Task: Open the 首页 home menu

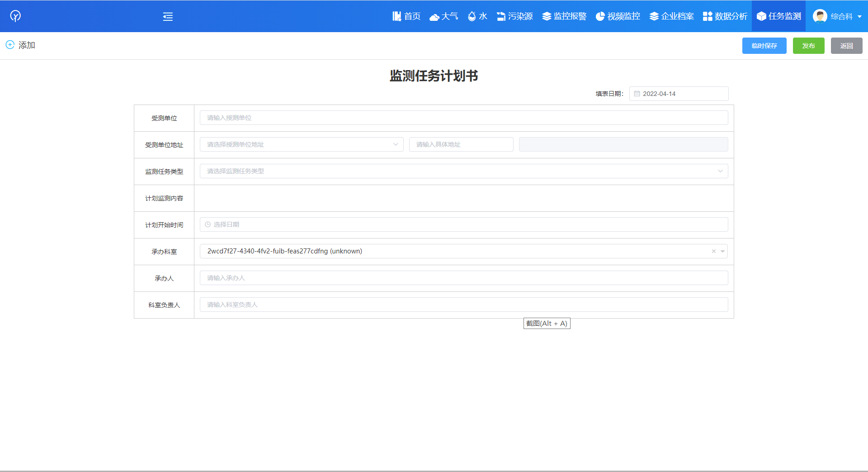Action: coord(406,16)
